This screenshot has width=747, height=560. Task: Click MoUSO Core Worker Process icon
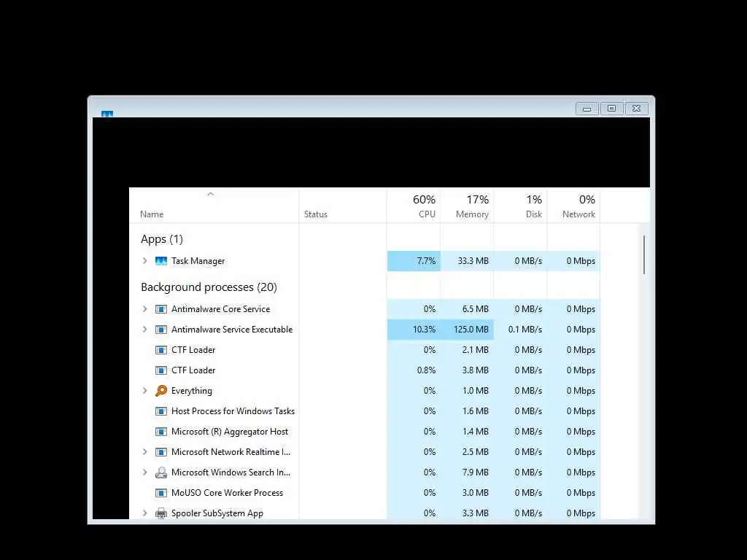(161, 493)
